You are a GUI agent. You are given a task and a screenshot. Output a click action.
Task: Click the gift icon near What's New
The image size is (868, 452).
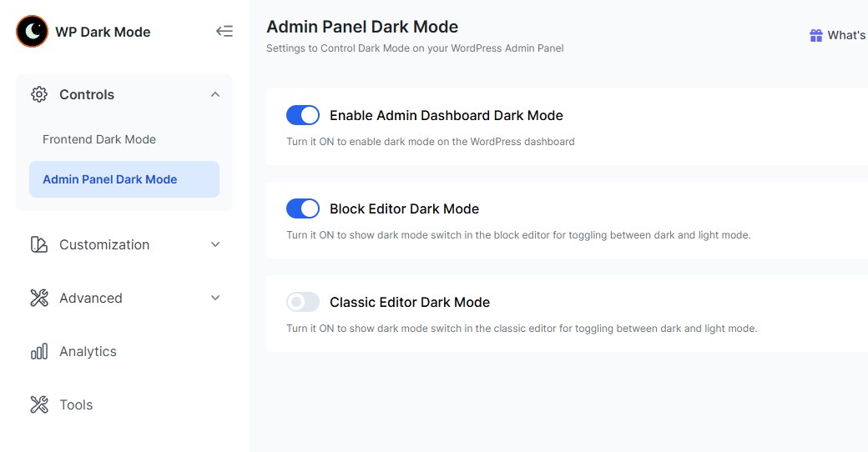click(x=816, y=35)
